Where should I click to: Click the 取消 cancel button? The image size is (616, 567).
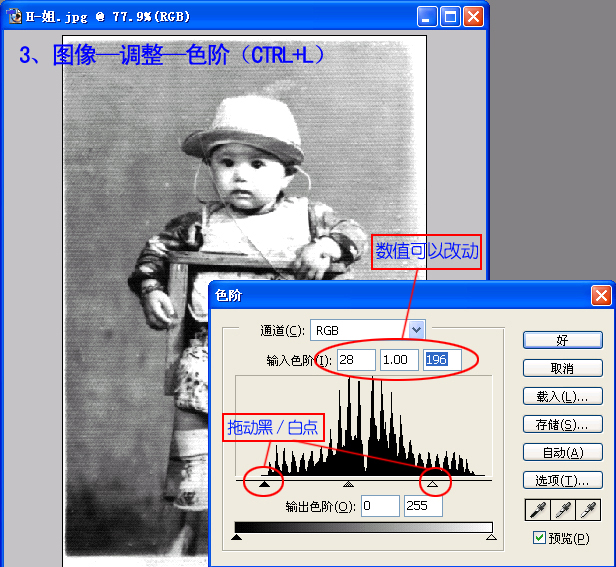(x=563, y=368)
